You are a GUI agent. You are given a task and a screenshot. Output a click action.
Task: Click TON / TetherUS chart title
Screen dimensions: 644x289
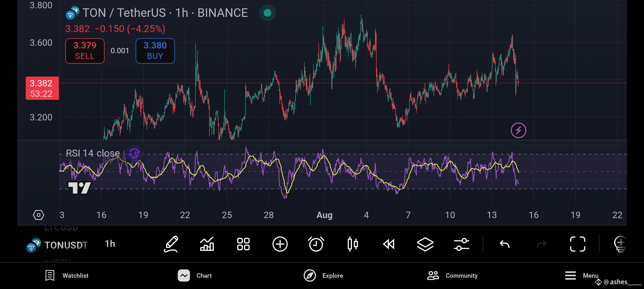(x=165, y=13)
